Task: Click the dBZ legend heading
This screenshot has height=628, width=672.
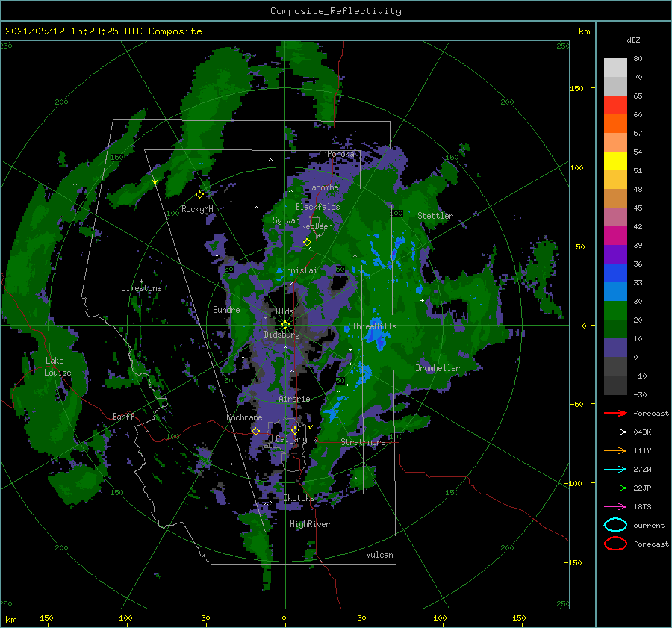Action: pos(633,40)
